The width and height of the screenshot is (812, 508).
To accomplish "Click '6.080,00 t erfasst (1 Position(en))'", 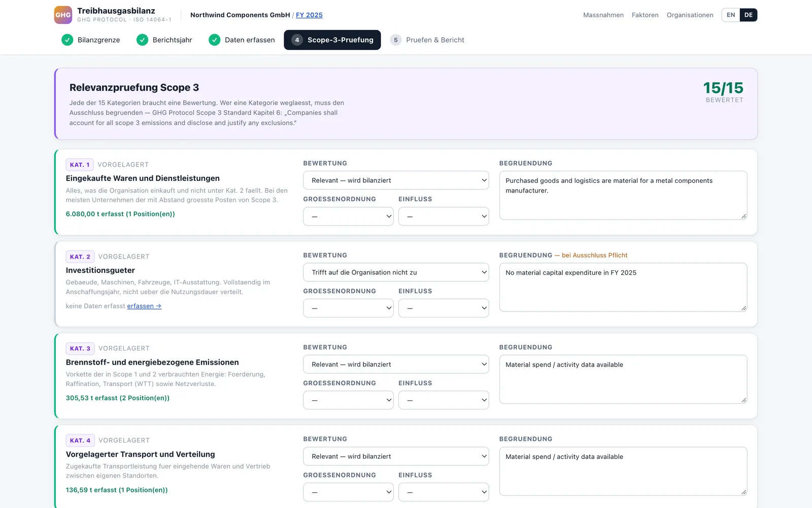I will point(120,214).
